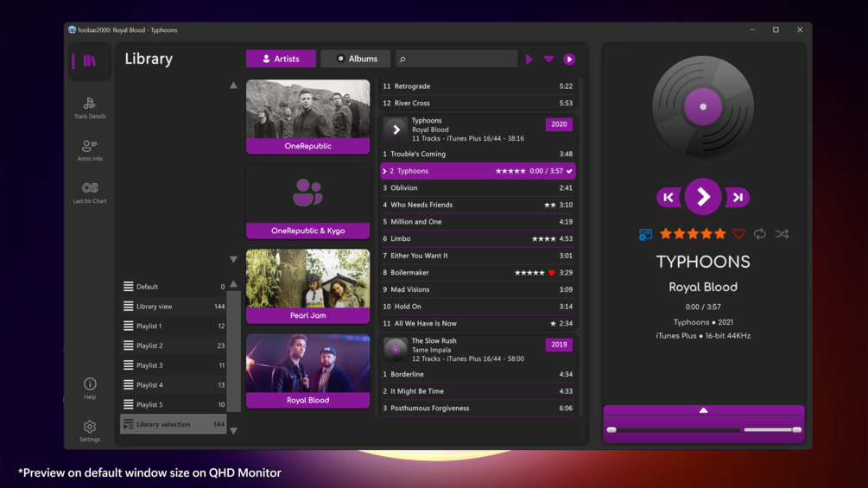Click the library search field
The image size is (868, 488).
pyautogui.click(x=456, y=59)
